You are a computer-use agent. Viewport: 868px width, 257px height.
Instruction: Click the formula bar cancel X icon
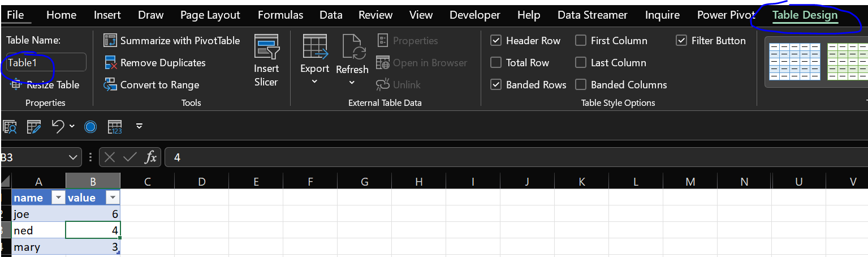[110, 157]
